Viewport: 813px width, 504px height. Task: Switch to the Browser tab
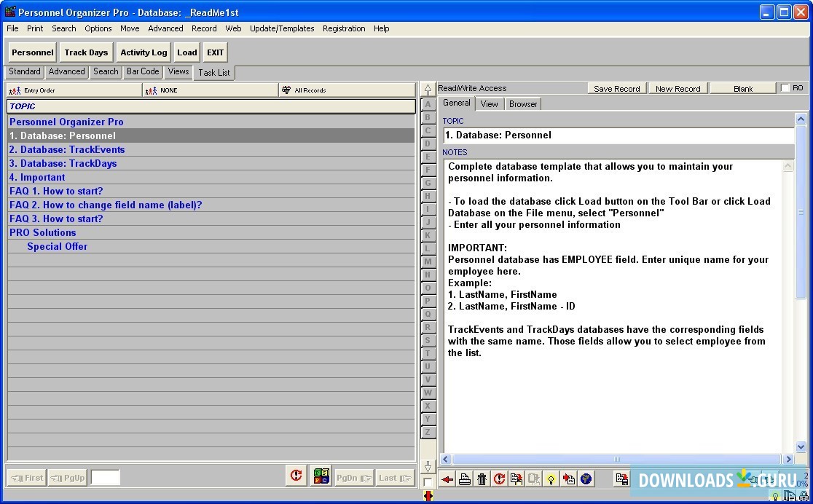pyautogui.click(x=523, y=104)
